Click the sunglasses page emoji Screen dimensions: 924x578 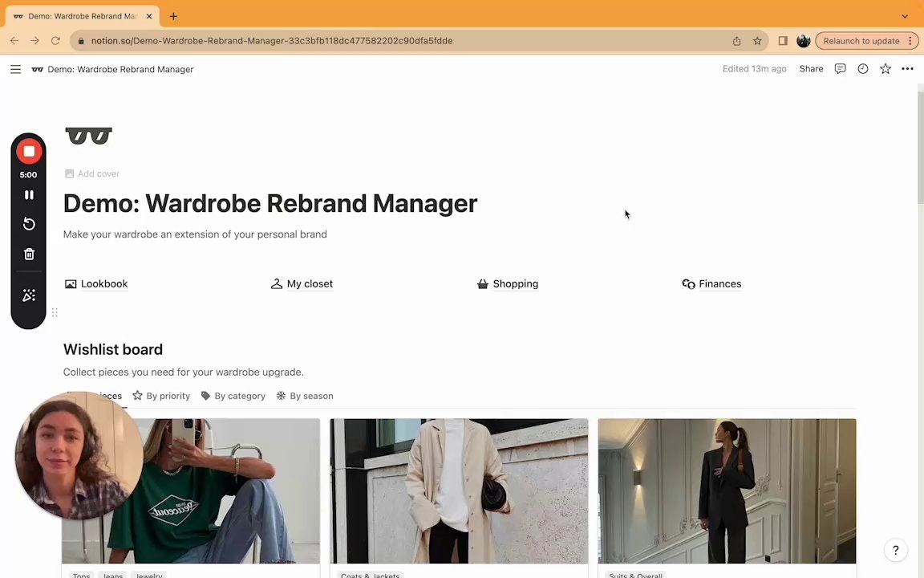tap(88, 136)
